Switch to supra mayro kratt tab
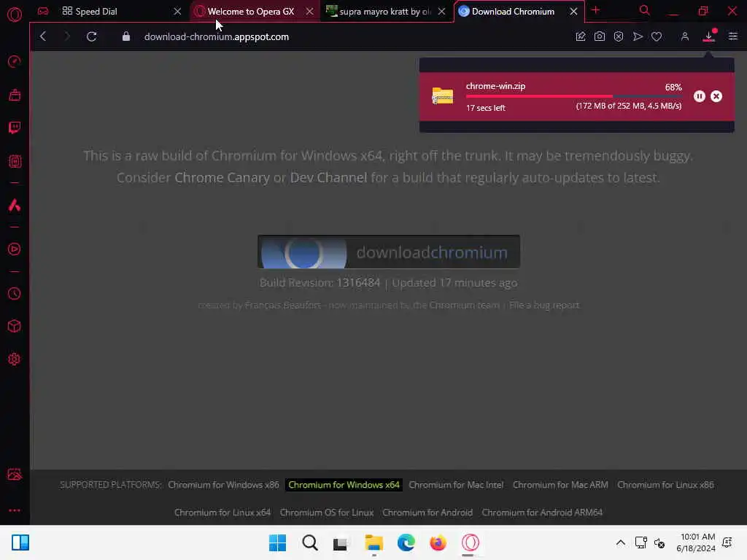The height and width of the screenshot is (560, 747). click(x=385, y=11)
